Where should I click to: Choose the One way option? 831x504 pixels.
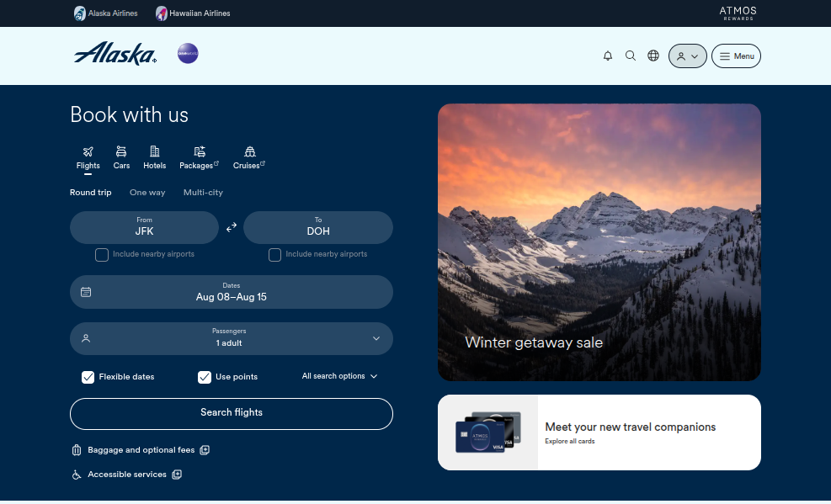click(x=147, y=193)
